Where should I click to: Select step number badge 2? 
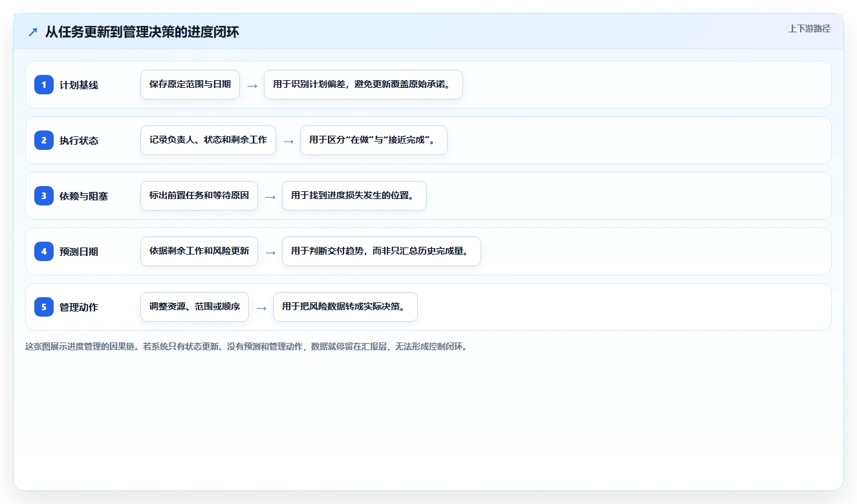(x=44, y=140)
